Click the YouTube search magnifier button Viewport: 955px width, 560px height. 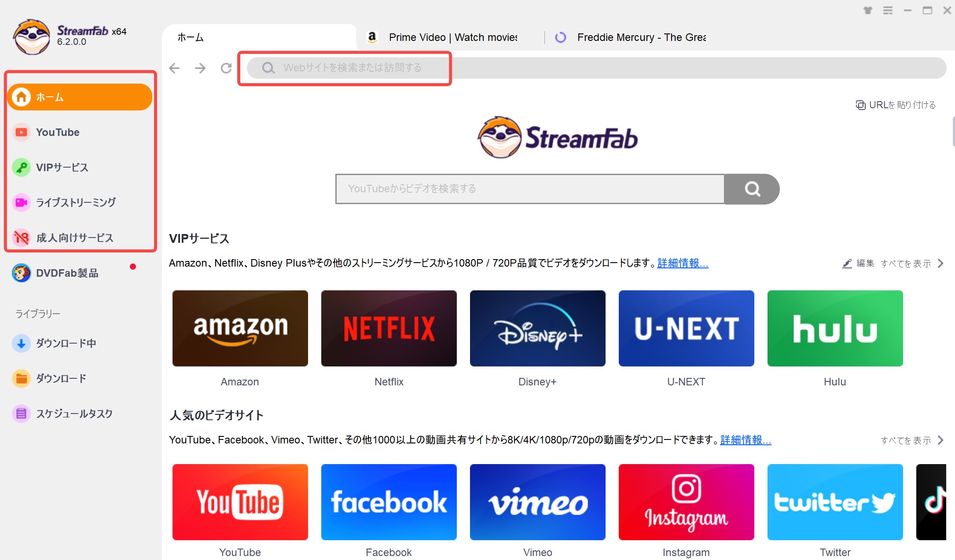[752, 189]
